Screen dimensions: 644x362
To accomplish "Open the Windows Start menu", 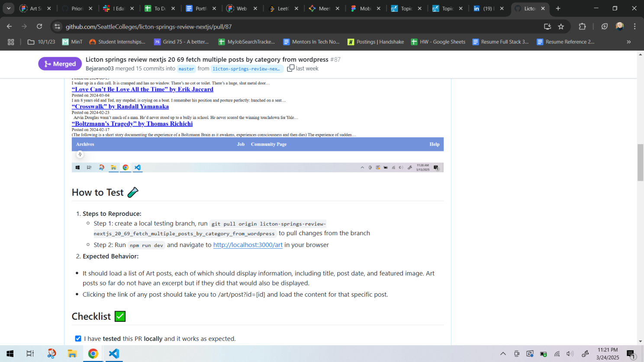I will (x=10, y=354).
